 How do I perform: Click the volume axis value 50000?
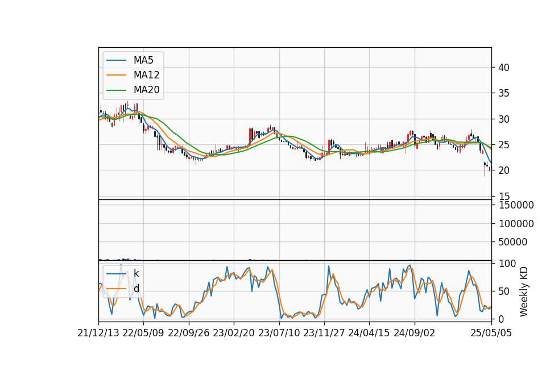[x=513, y=242]
